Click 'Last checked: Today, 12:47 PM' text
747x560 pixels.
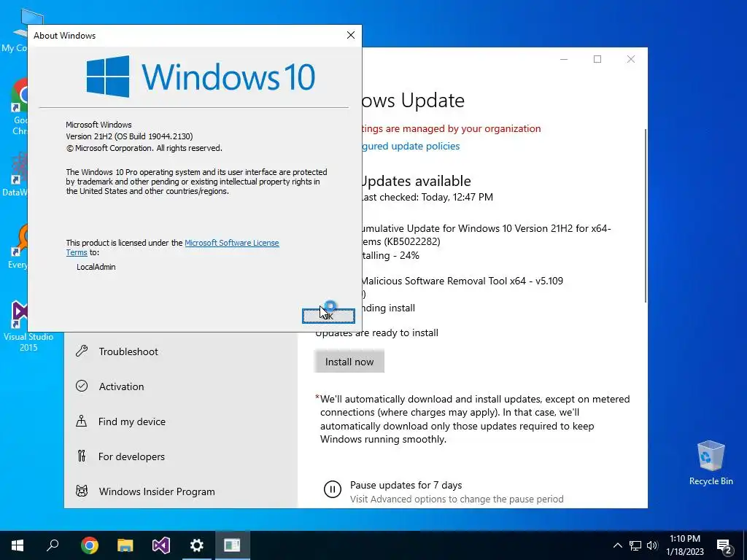click(x=427, y=197)
